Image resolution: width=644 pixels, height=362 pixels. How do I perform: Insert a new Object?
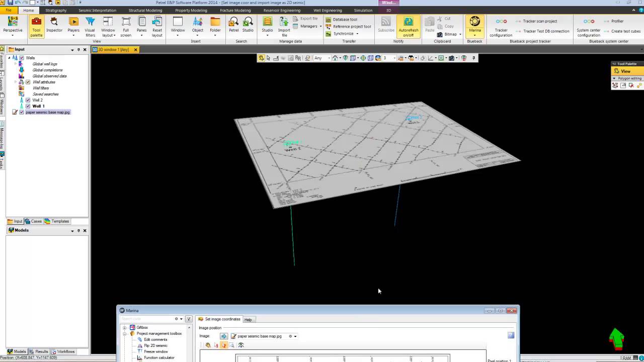(x=198, y=27)
